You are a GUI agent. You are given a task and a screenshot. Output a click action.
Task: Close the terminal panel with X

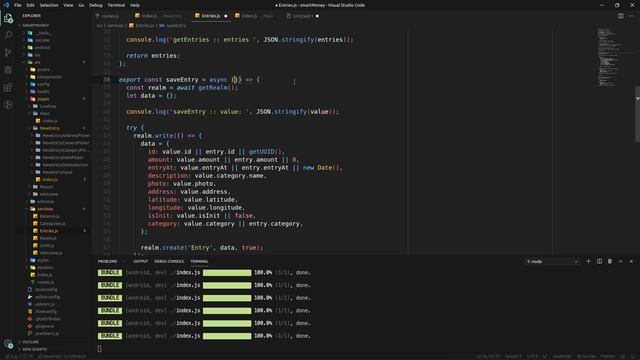click(x=631, y=261)
